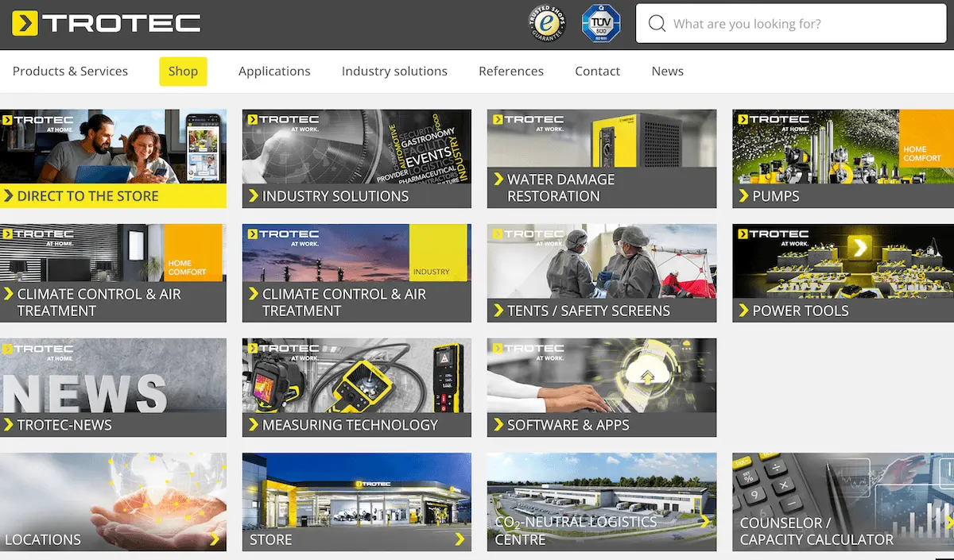Open the Industry Solutions tile
Viewport: 954px width, 560px height.
point(357,159)
